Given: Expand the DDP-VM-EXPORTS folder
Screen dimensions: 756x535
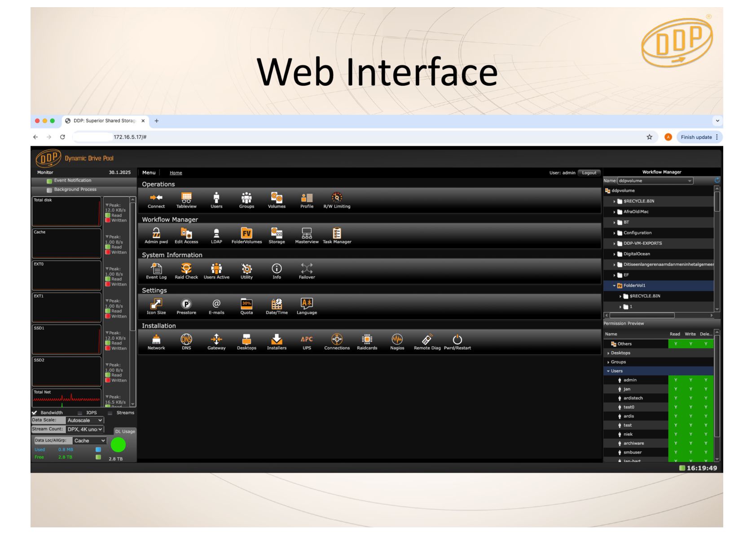Looking at the screenshot, I should pos(614,243).
